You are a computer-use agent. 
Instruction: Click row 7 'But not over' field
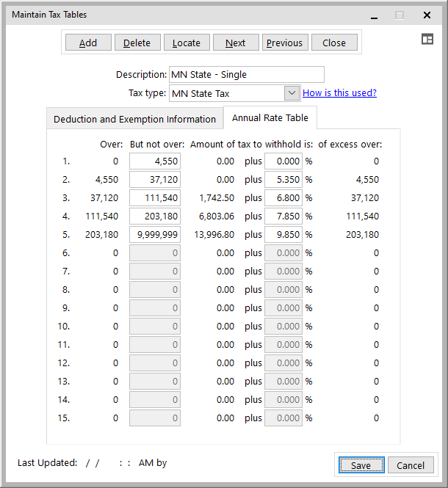(x=155, y=272)
